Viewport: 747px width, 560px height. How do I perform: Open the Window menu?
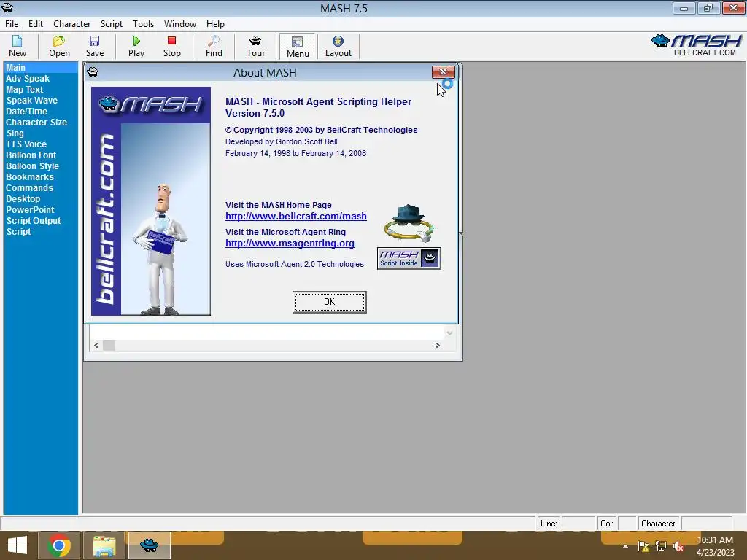[x=180, y=24]
